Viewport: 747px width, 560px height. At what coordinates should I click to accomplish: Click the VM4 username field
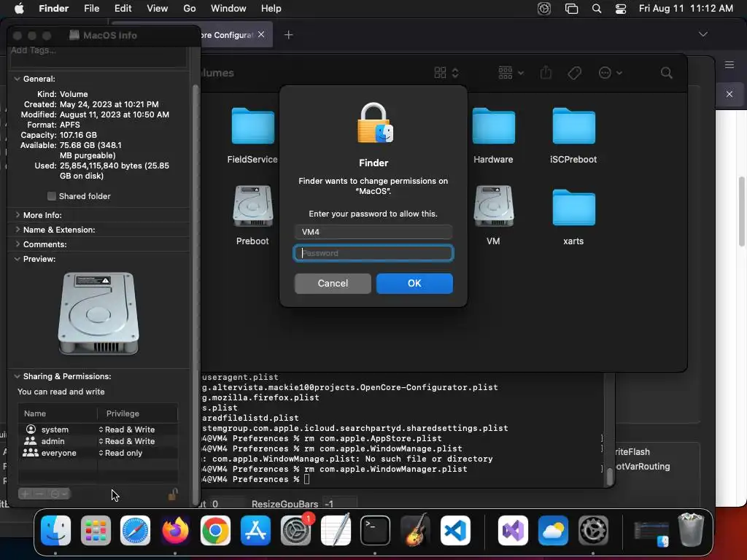373,232
